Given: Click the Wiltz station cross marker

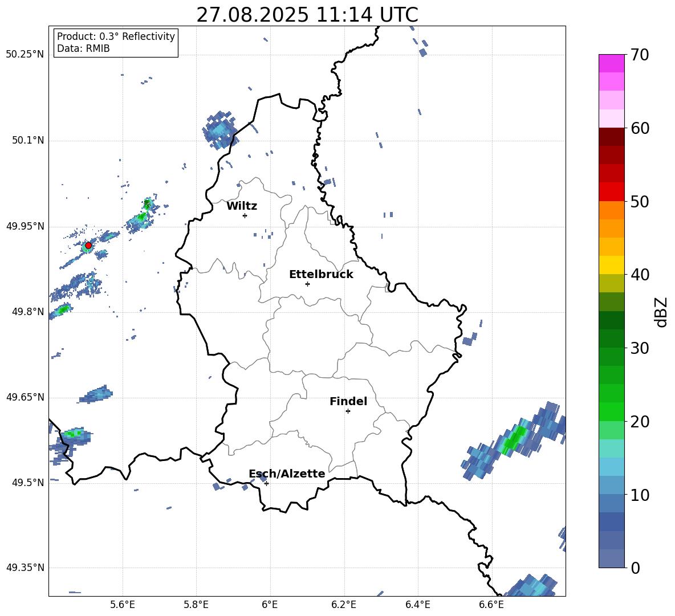Looking at the screenshot, I should pos(245,215).
